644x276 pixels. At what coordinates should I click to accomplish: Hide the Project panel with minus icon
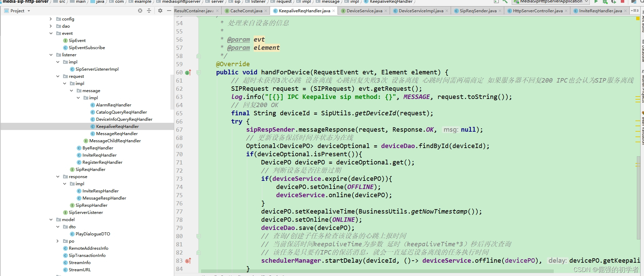coord(169,11)
